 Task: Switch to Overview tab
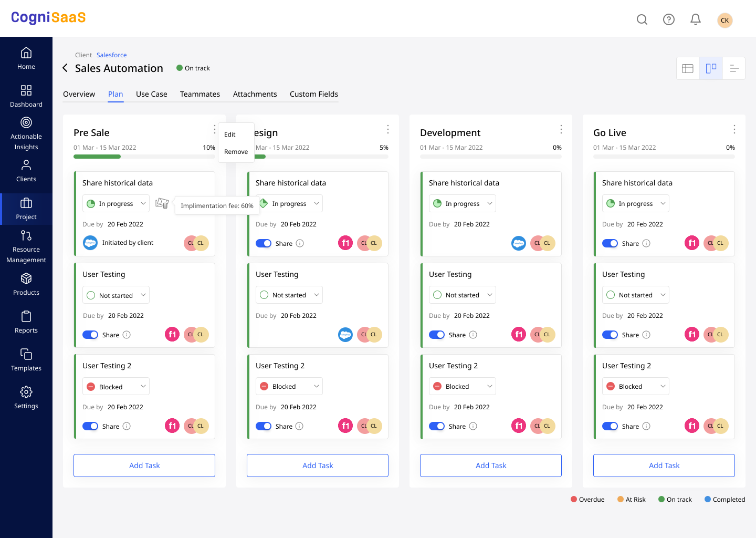[79, 94]
